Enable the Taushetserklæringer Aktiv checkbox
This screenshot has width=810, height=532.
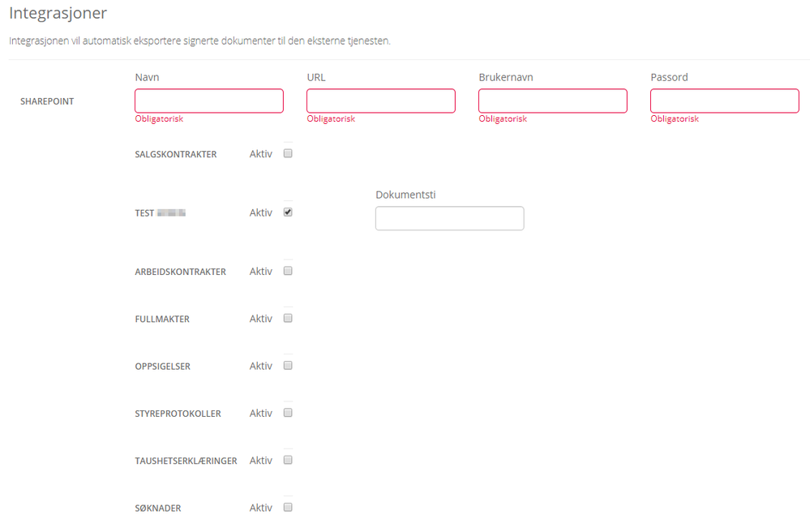pyautogui.click(x=288, y=460)
